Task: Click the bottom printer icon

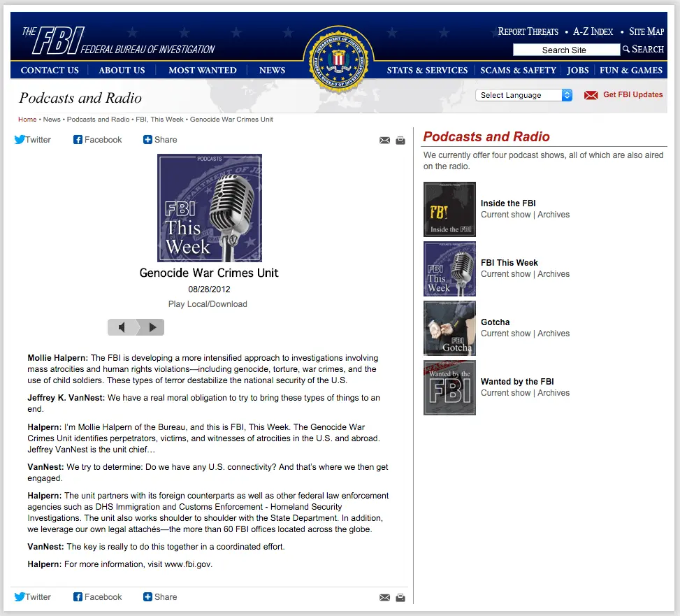Action: coord(400,597)
